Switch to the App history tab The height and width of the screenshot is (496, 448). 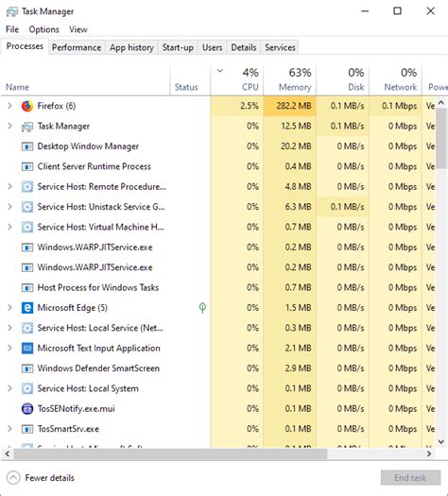(131, 48)
